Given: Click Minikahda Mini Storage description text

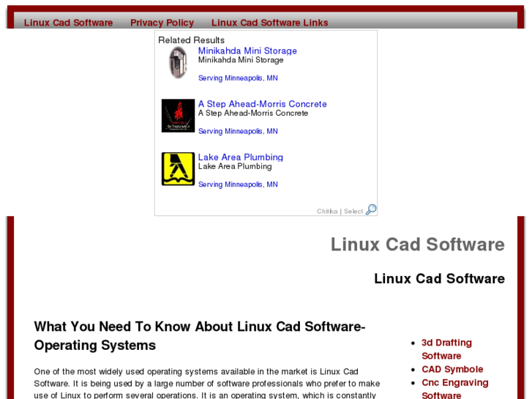Looking at the screenshot, I should pyautogui.click(x=241, y=60).
